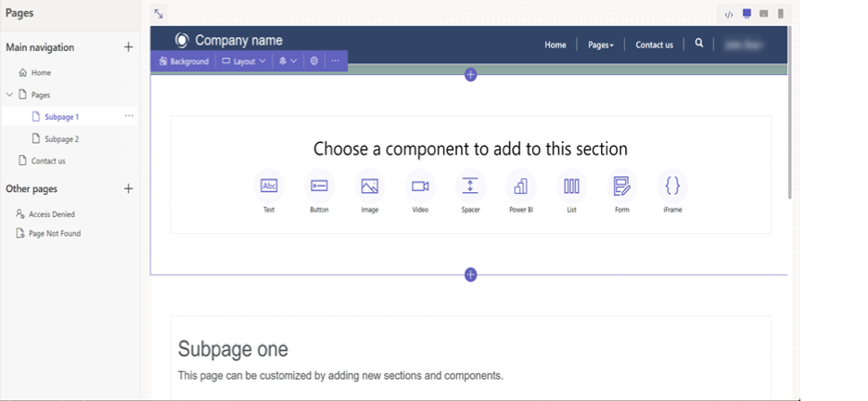The width and height of the screenshot is (868, 401).
Task: Switch to desktop viewport preview
Action: [747, 14]
